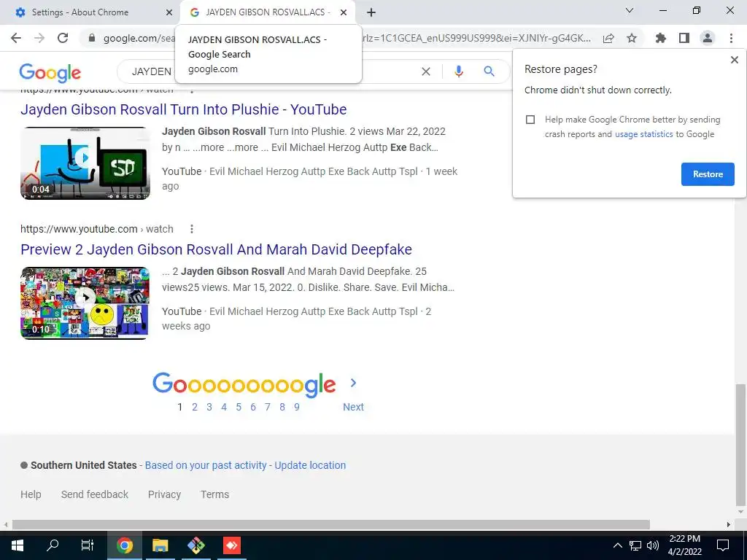Viewport: 747px width, 560px height.
Task: Click the padlock site info icon
Action: tap(92, 38)
